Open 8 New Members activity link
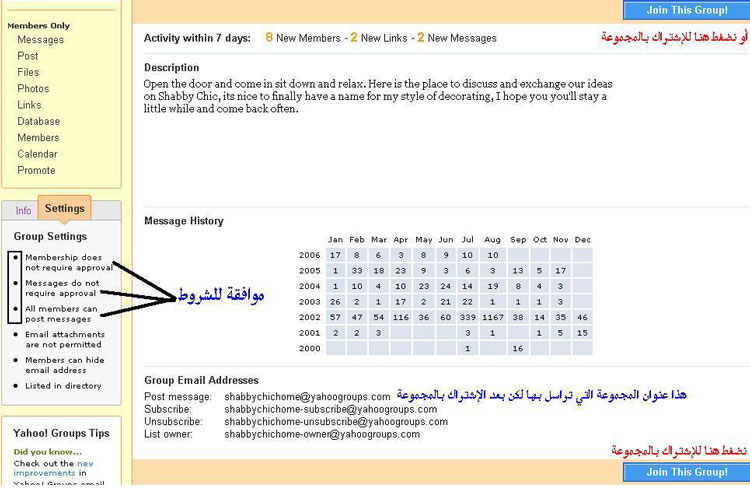This screenshot has height=490, width=750. coord(300,38)
